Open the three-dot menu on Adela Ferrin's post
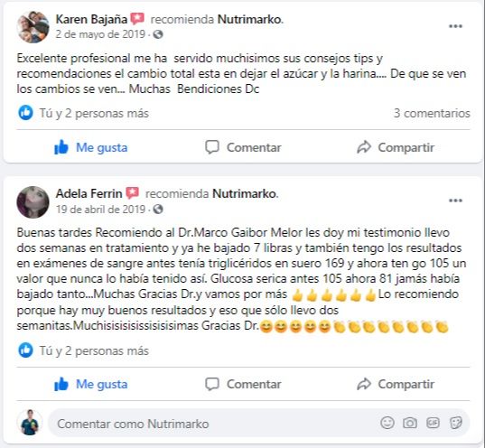 455,201
